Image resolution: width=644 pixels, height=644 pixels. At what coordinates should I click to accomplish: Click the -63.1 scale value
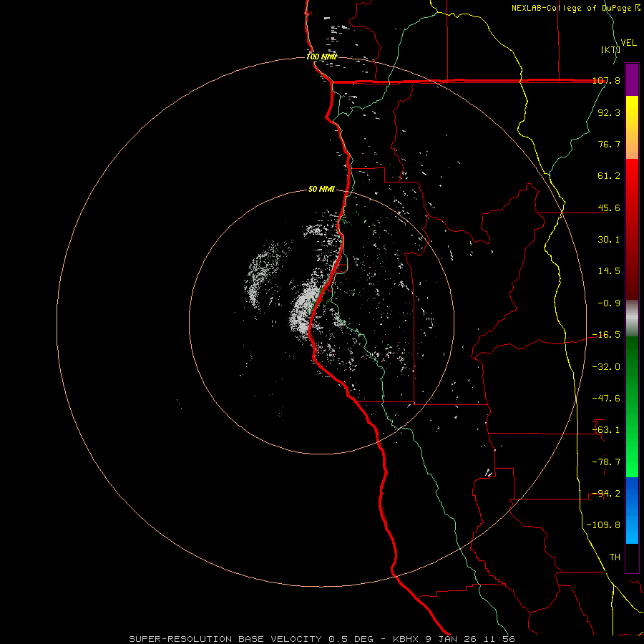coord(607,430)
